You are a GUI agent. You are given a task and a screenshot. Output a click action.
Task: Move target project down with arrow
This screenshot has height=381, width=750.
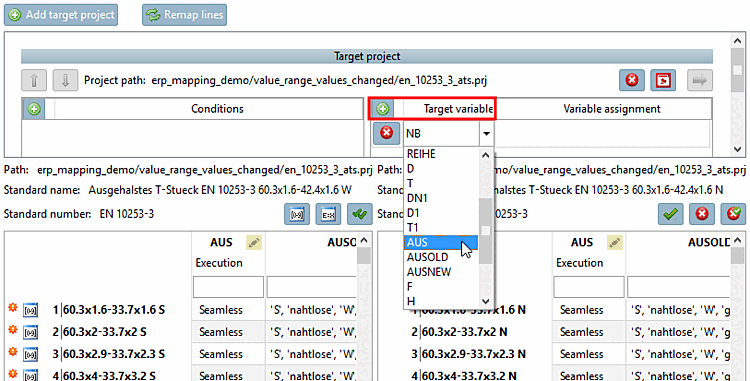(65, 80)
